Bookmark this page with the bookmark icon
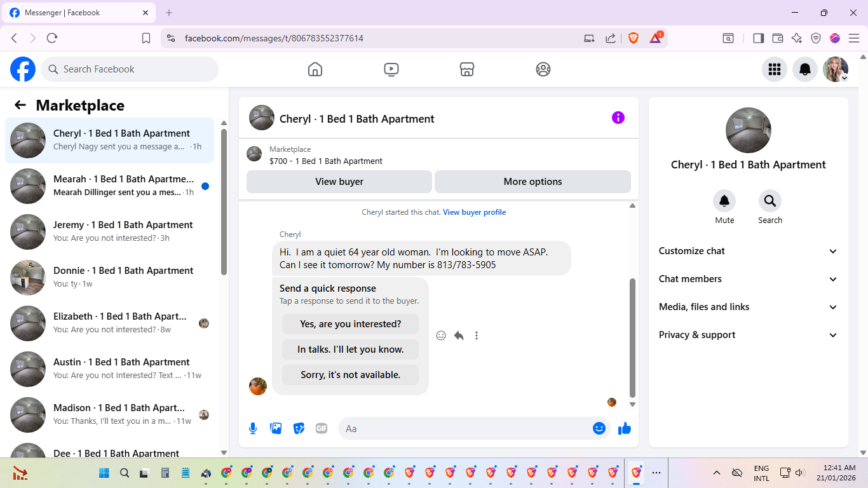Viewport: 868px width, 488px height. [x=146, y=38]
